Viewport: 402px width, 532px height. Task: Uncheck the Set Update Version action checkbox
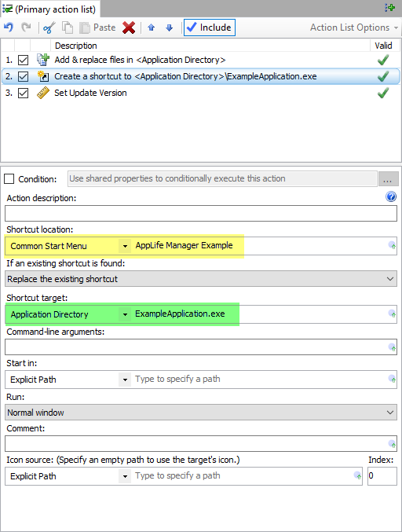[x=23, y=93]
